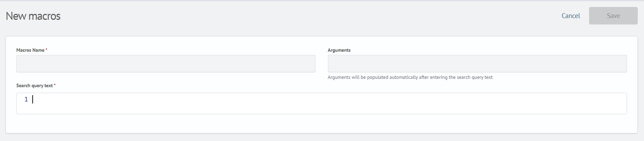Click the blinking text cursor in editor
Viewport: 644px width, 141px height.
pyautogui.click(x=33, y=99)
